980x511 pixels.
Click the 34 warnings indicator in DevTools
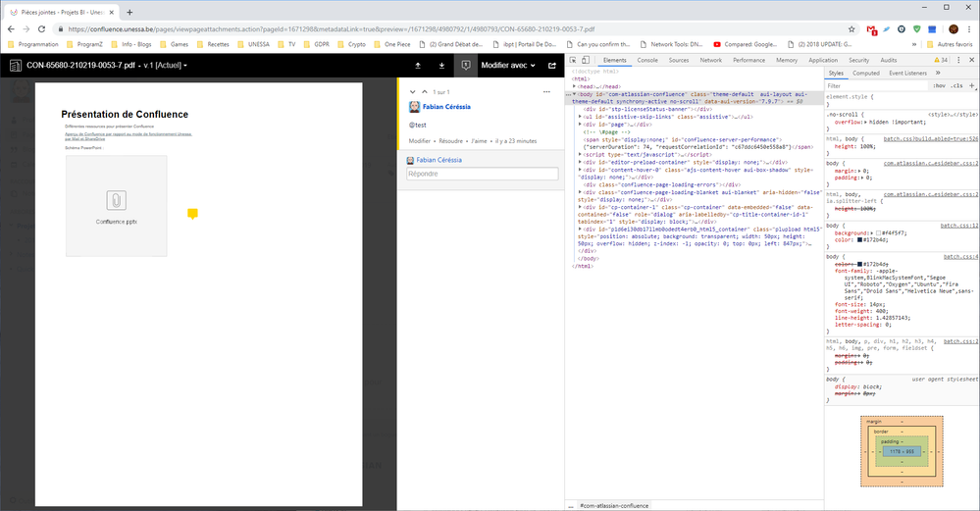tap(941, 60)
